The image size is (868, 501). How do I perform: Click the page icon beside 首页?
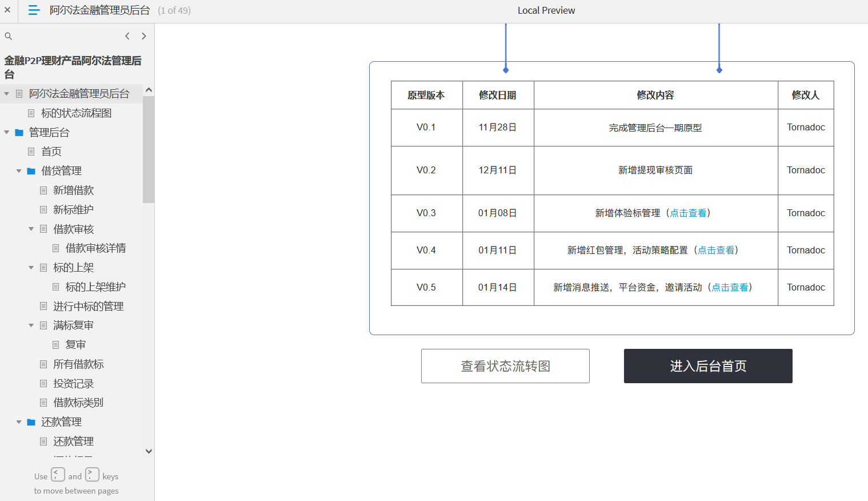point(31,152)
